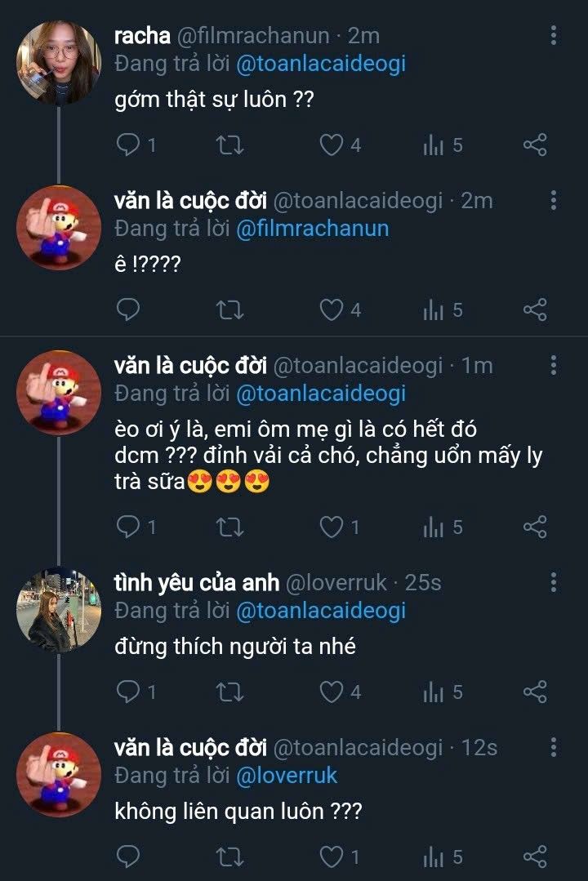Open racha's profile picture

point(58,62)
